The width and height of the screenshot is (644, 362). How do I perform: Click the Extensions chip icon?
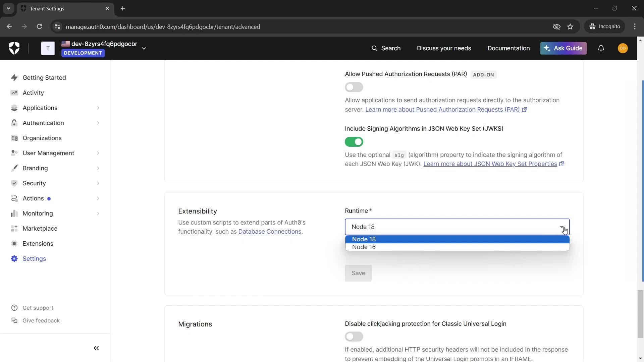tap(14, 244)
